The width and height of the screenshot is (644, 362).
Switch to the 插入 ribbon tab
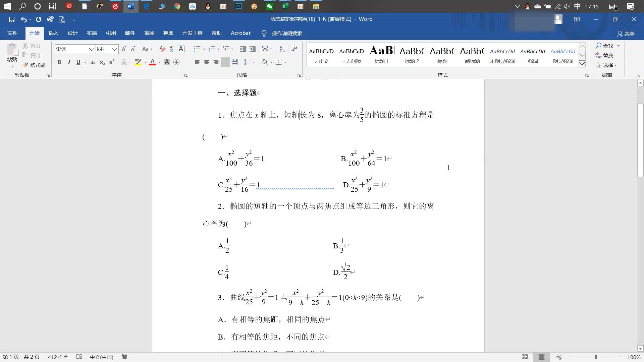click(53, 33)
